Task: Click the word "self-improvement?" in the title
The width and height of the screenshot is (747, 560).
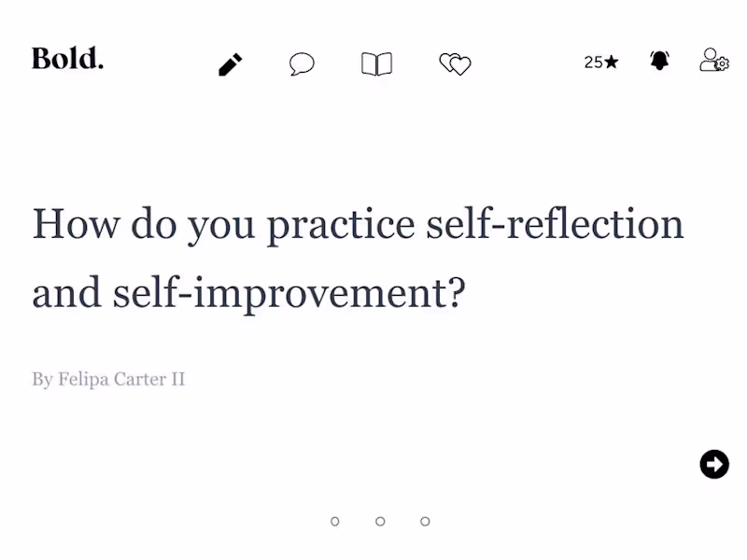Action: [x=289, y=294]
